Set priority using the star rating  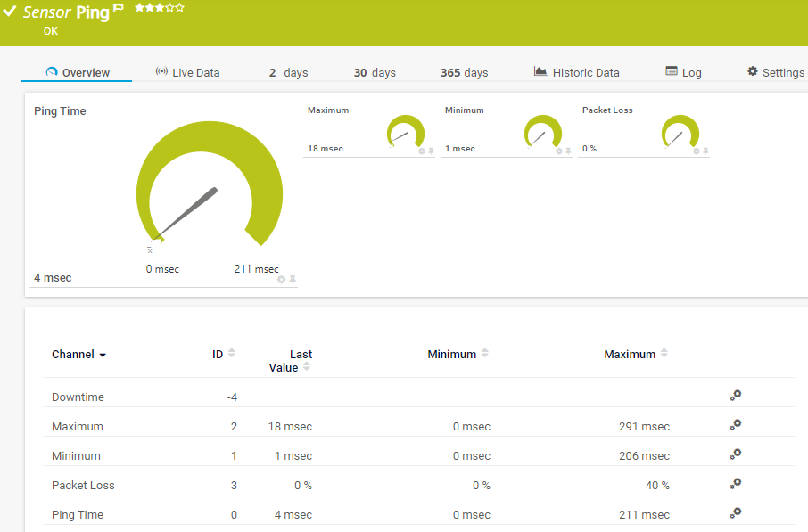[160, 8]
